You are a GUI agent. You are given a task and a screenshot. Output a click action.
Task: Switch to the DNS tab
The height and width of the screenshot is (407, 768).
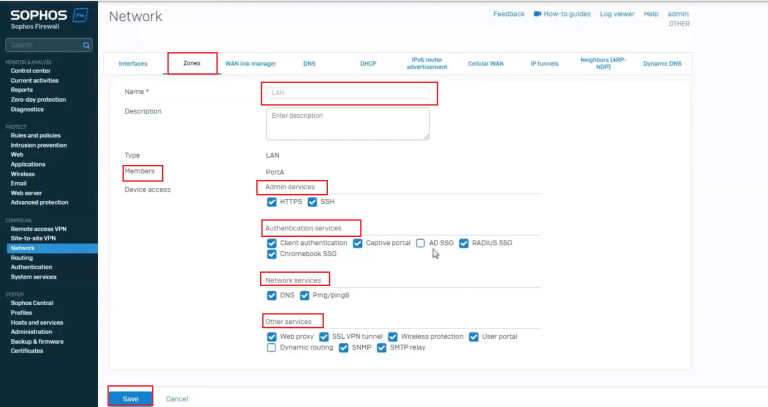(309, 64)
